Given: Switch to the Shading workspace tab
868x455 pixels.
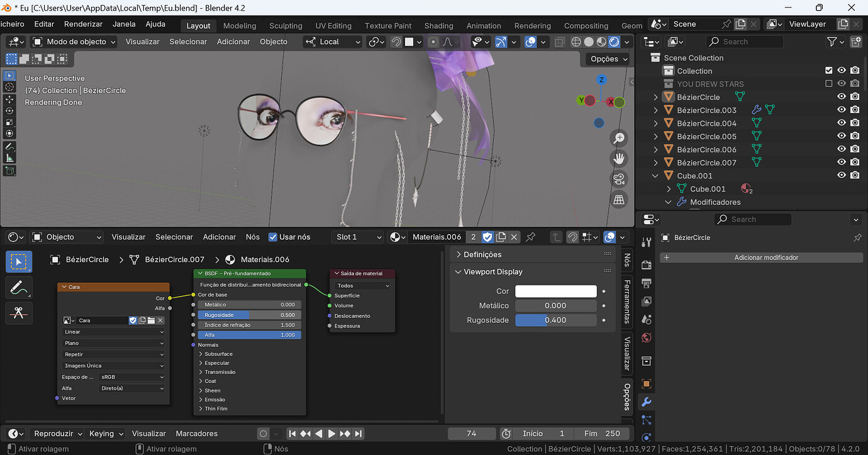Looking at the screenshot, I should click(x=438, y=26).
